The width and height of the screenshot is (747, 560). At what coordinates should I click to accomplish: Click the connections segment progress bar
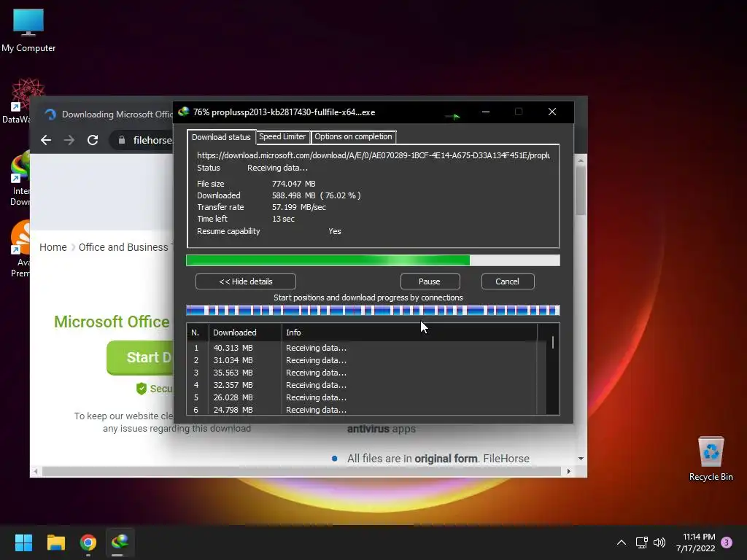[373, 311]
